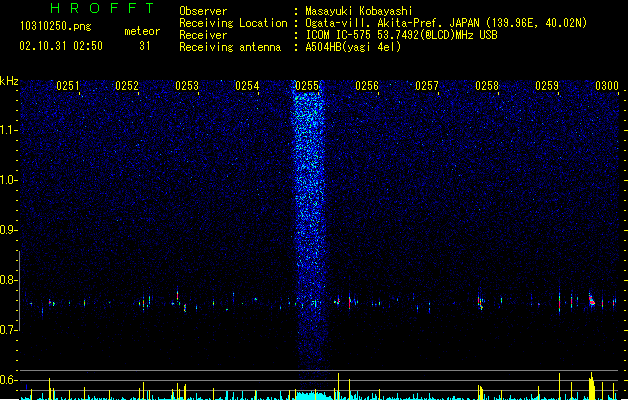Click the 'Receiver' field label

pos(203,35)
